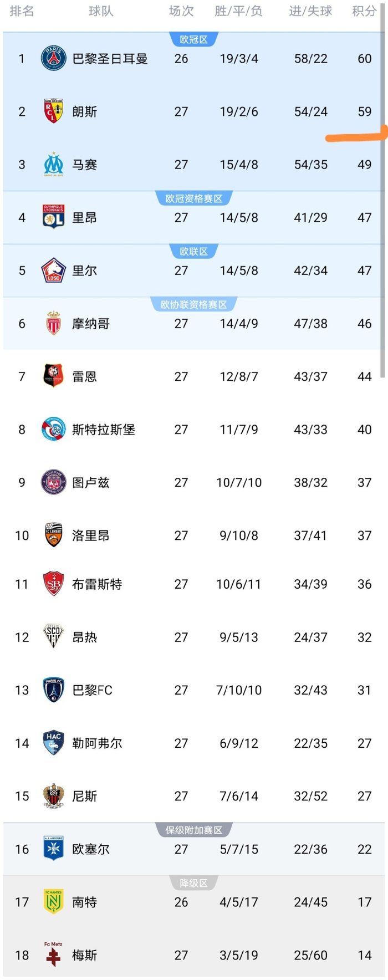Click the Paris Saint-Germain club crest

click(x=53, y=59)
